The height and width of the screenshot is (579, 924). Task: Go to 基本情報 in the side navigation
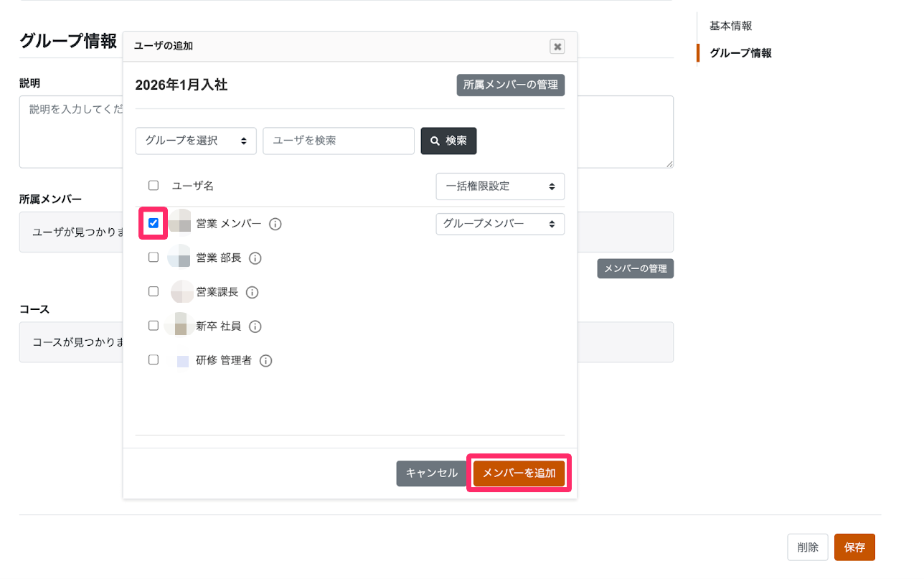[x=730, y=26]
